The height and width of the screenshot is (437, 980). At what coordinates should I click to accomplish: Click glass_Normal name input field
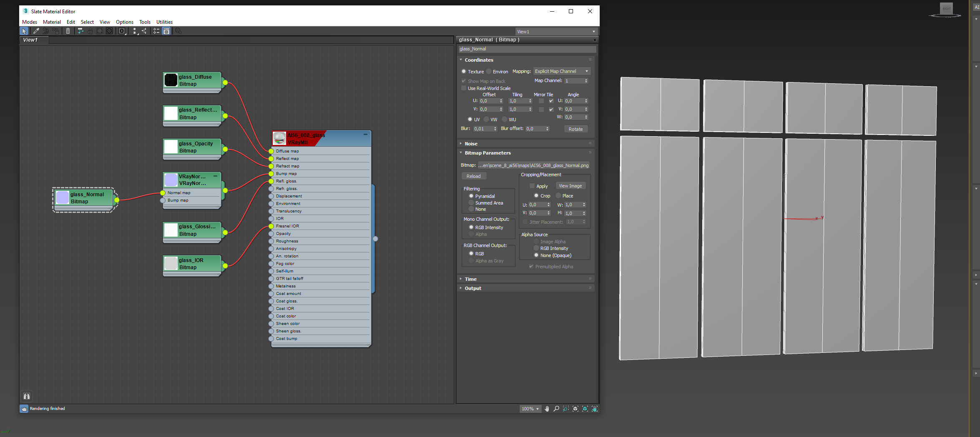coord(527,49)
